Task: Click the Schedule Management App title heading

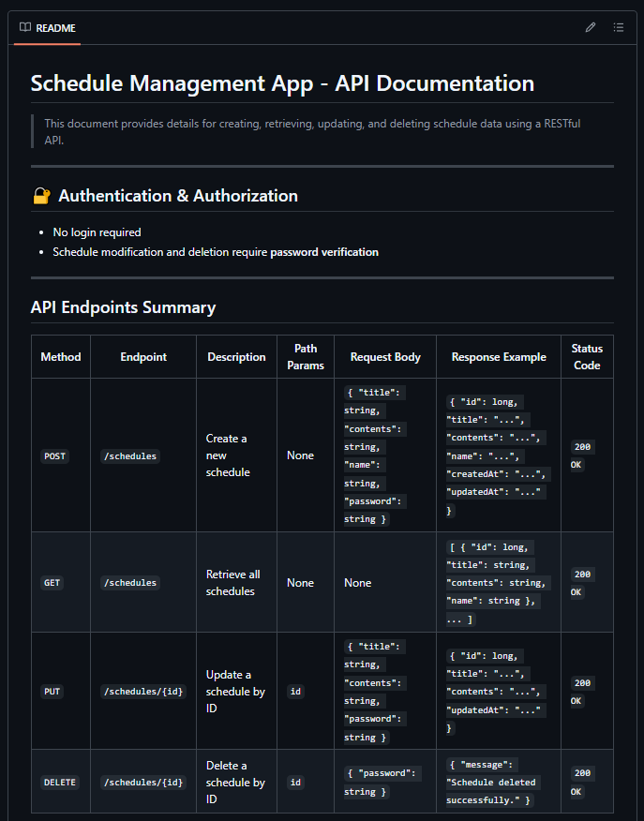Action: pos(282,82)
